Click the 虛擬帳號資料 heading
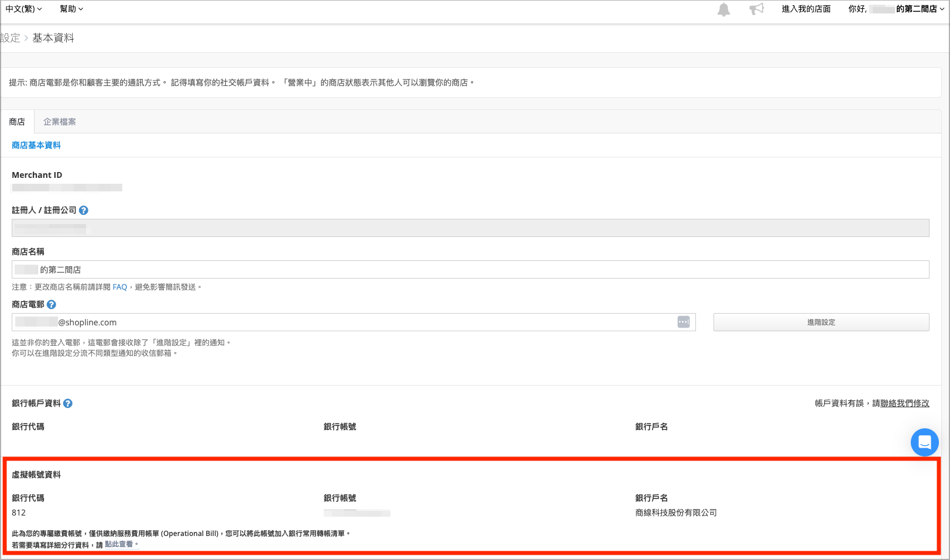Screen dimensions: 950x560 [36, 475]
